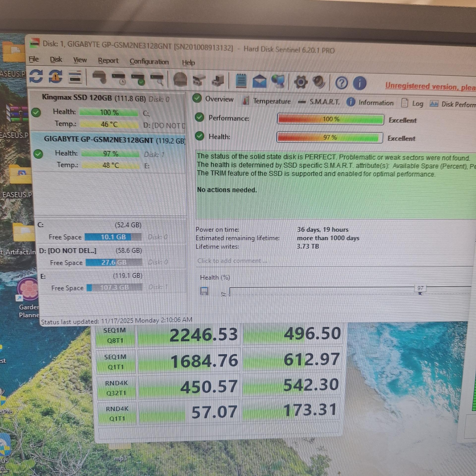Click the 'Click to add comment' field
This screenshot has height=476, width=476.
pos(232,261)
